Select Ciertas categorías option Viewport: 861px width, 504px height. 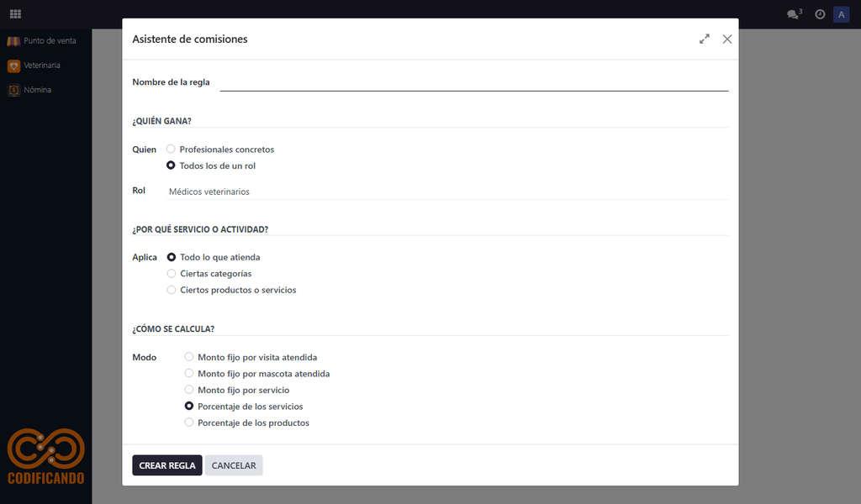click(x=172, y=273)
